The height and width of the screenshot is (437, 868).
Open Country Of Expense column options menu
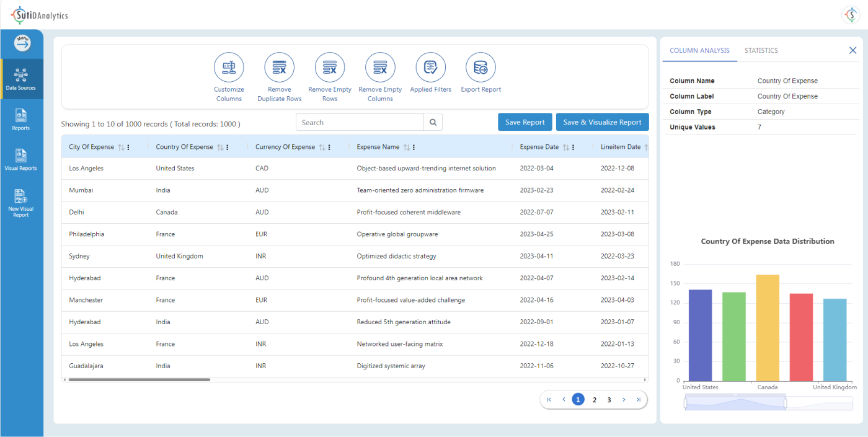point(228,148)
